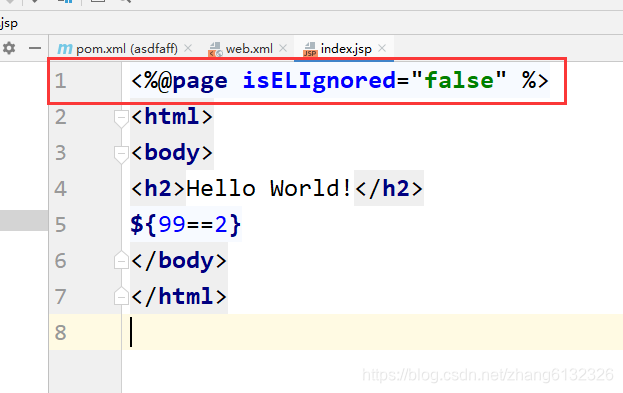Click the closing </body> tag

179,261
